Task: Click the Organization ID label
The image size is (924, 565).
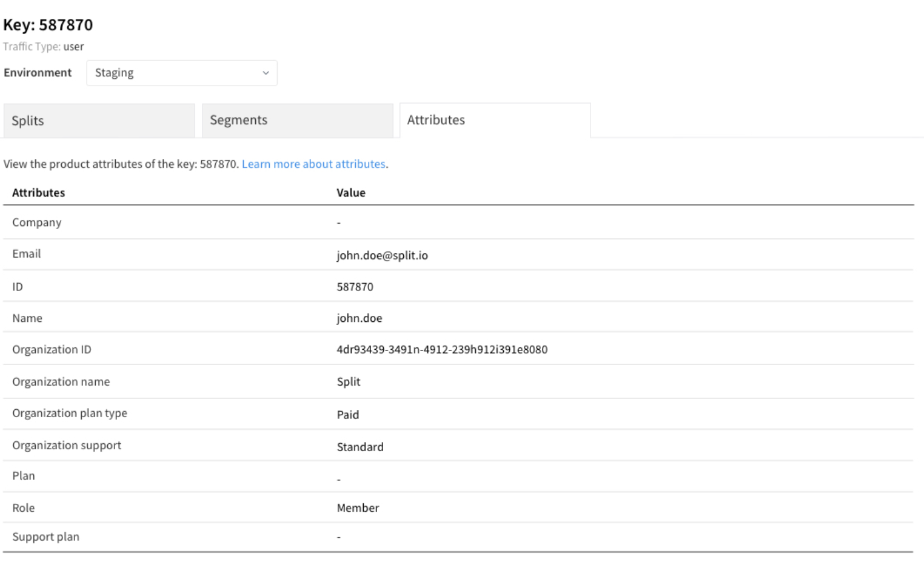Action: click(x=52, y=350)
